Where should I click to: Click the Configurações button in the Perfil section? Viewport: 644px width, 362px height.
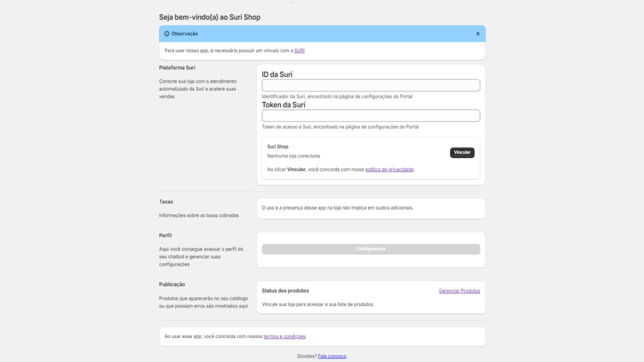370,249
